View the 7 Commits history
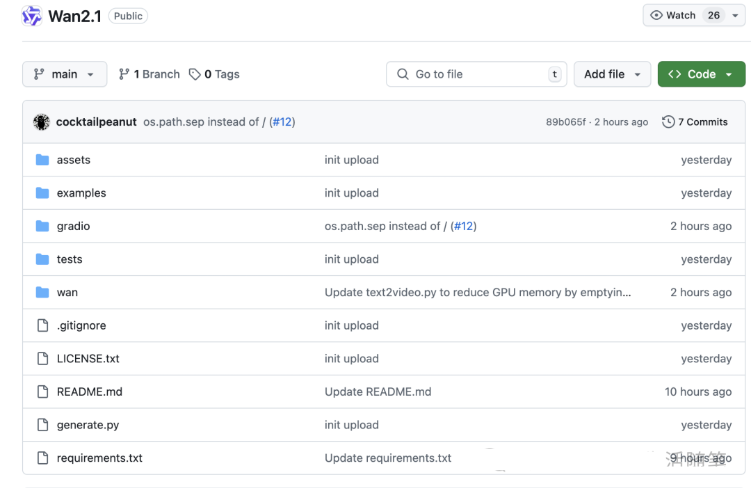Image resolution: width=756 pixels, height=488 pixels. point(695,122)
